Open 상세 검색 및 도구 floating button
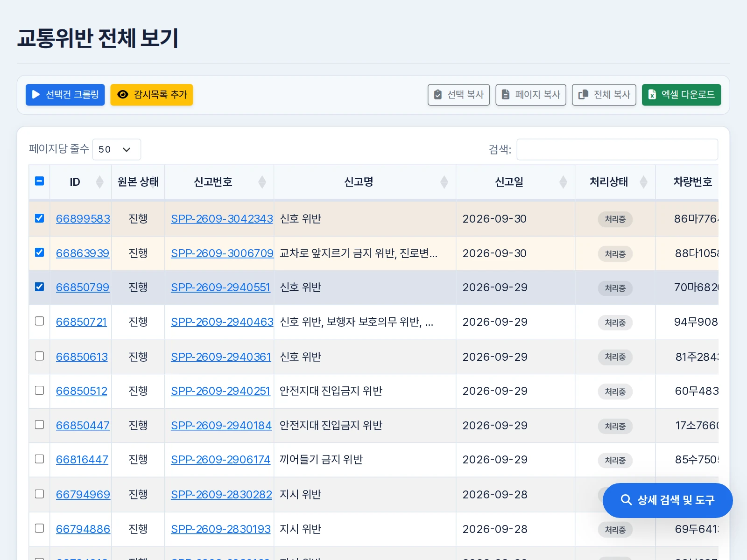 tap(668, 500)
